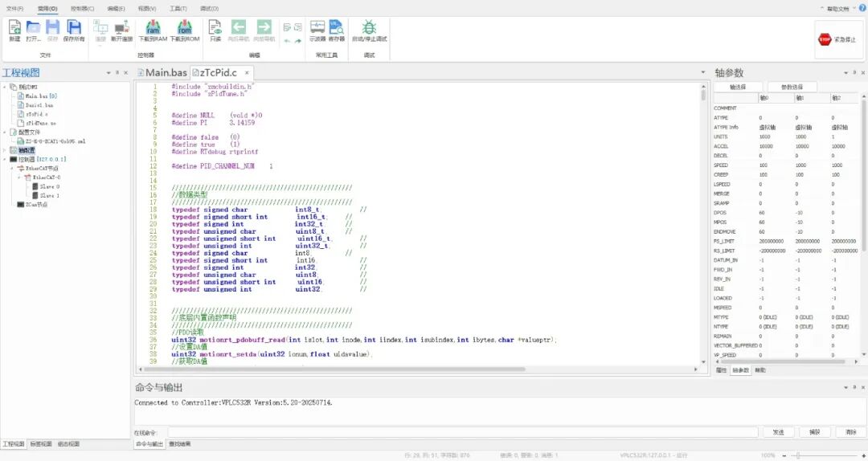
Task: Click the ZCan节点 node icon
Action: 20,204
